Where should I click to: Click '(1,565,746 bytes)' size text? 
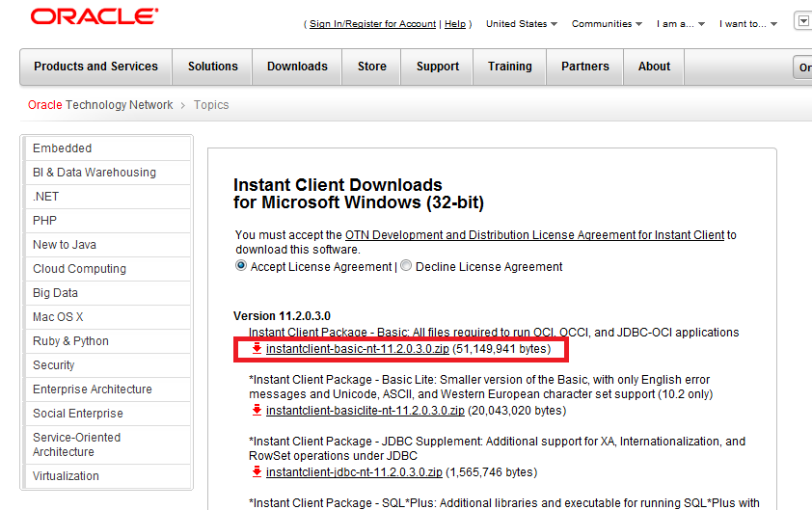click(x=492, y=472)
